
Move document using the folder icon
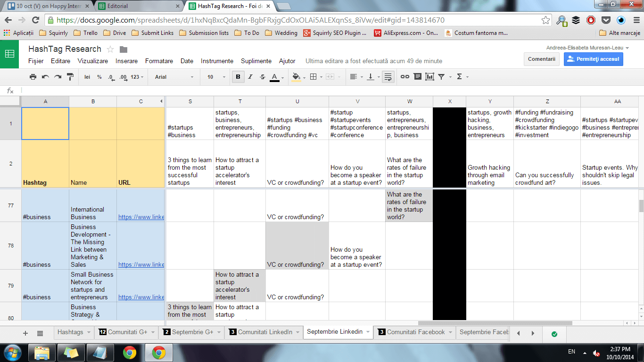pyautogui.click(x=124, y=49)
